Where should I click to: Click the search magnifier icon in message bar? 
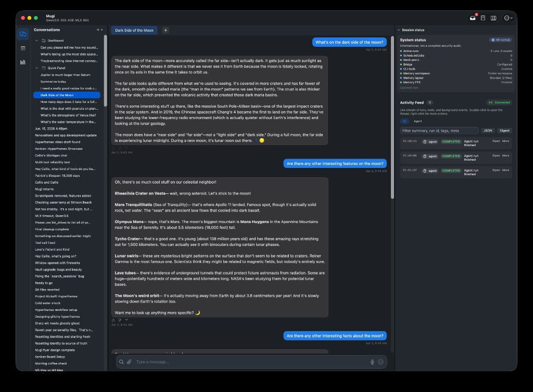(121, 362)
